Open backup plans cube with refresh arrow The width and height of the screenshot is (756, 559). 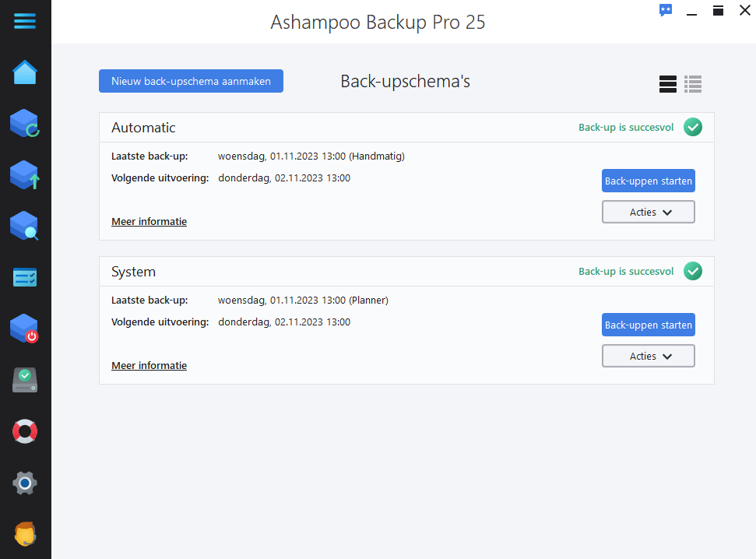[25, 124]
